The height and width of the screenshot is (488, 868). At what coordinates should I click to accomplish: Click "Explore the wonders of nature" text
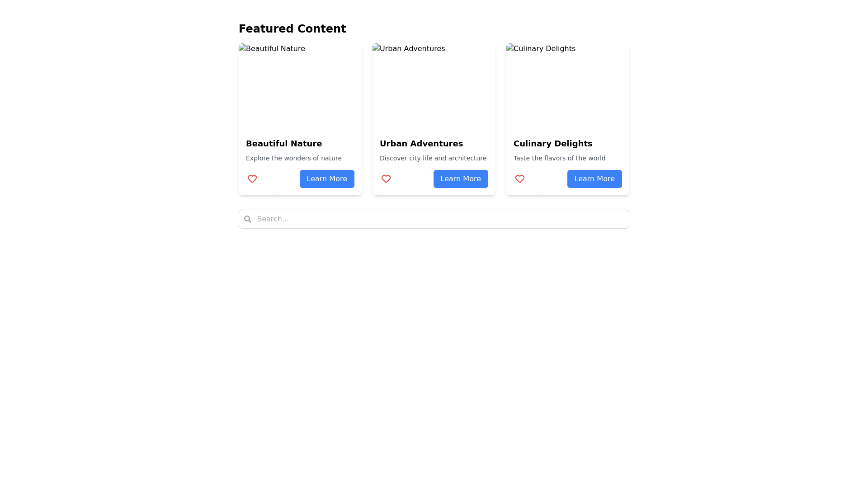[x=294, y=158]
